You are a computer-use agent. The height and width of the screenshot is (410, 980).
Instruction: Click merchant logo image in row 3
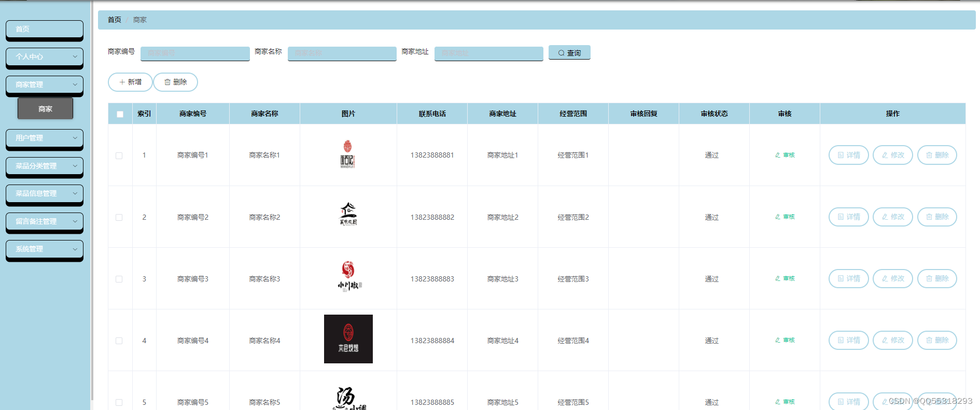click(x=349, y=276)
